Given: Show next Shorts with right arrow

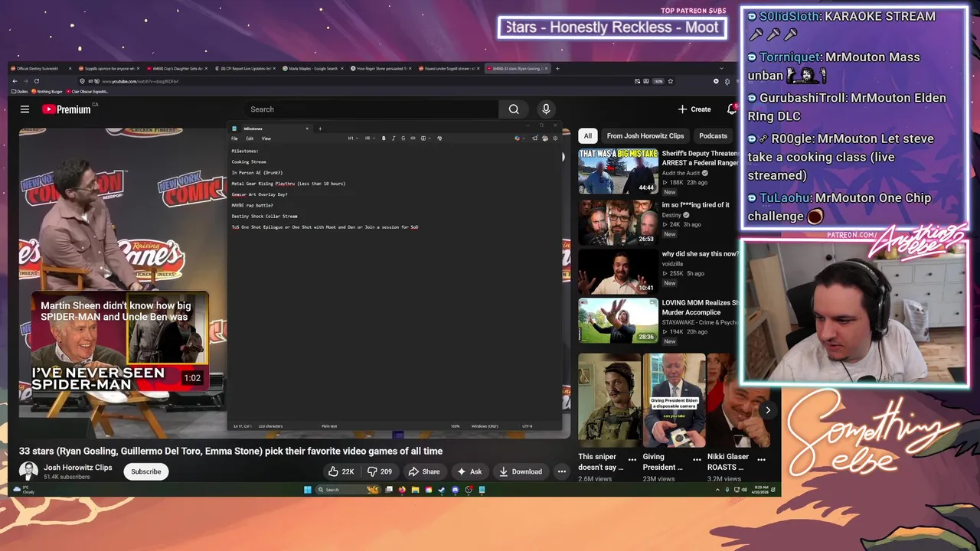Looking at the screenshot, I should [x=767, y=410].
